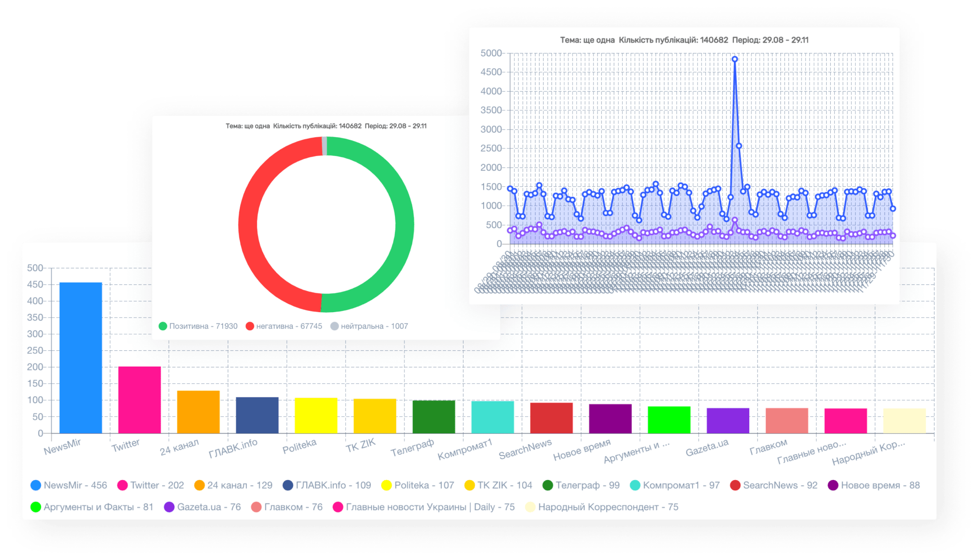This screenshot has height=560, width=977.
Task: Click the highest point on the purple line
Action: pyautogui.click(x=734, y=220)
